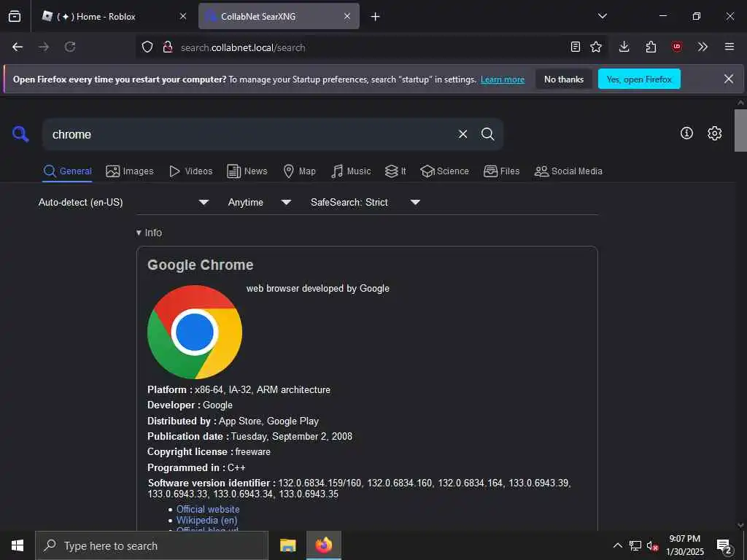Open the Action Center notifications

click(x=724, y=546)
